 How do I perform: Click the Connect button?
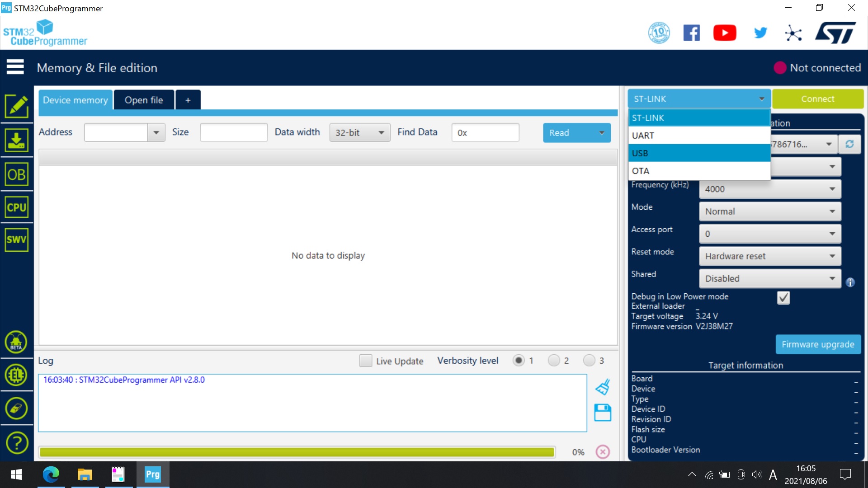pos(817,99)
